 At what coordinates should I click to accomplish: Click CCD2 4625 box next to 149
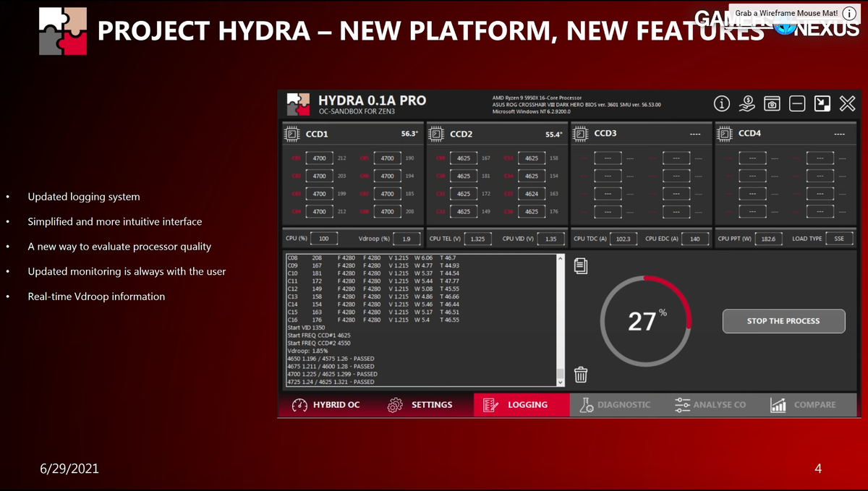(464, 212)
